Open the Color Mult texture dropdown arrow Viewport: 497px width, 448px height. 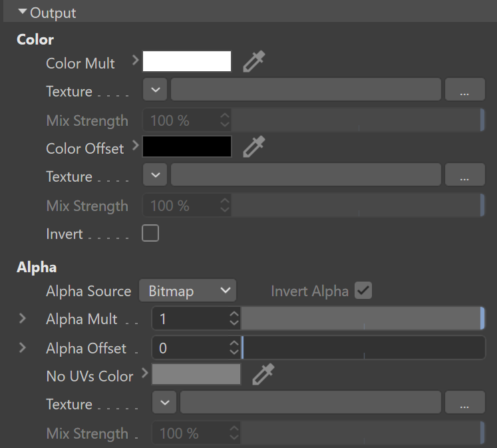(x=155, y=89)
